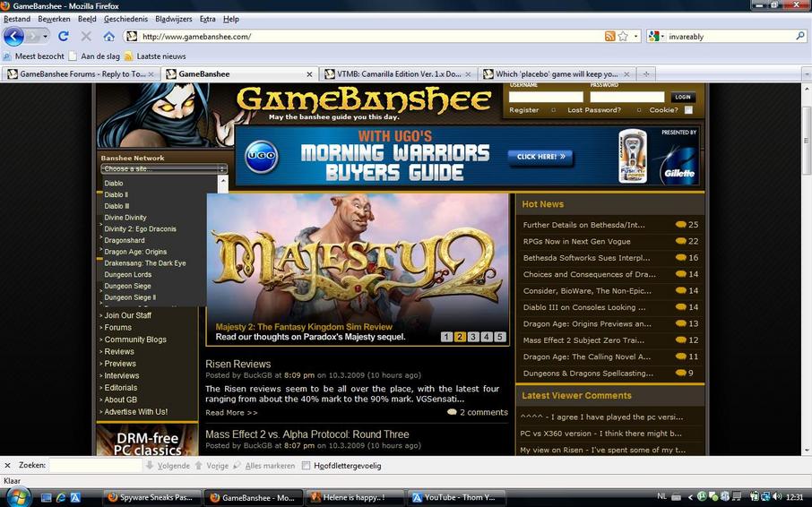Image resolution: width=812 pixels, height=507 pixels.
Task: Close the Which 'placebo' game tab
Action: tap(626, 74)
